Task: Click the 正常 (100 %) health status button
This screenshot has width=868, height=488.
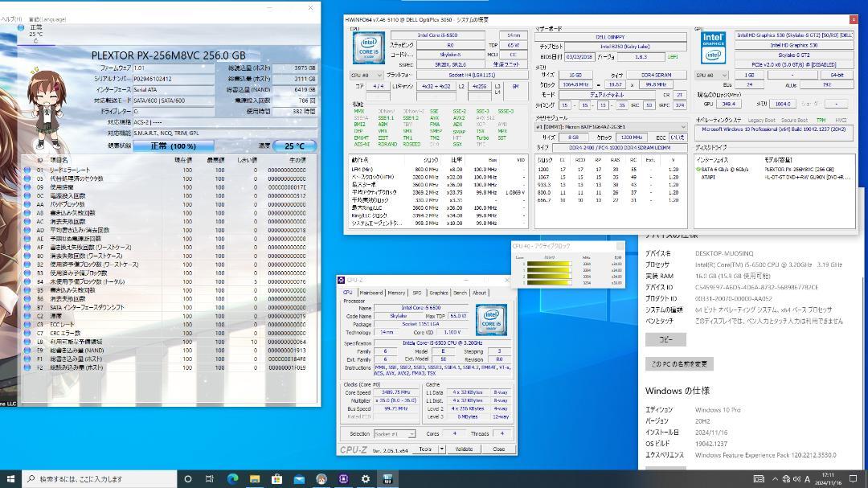Action: pyautogui.click(x=174, y=146)
